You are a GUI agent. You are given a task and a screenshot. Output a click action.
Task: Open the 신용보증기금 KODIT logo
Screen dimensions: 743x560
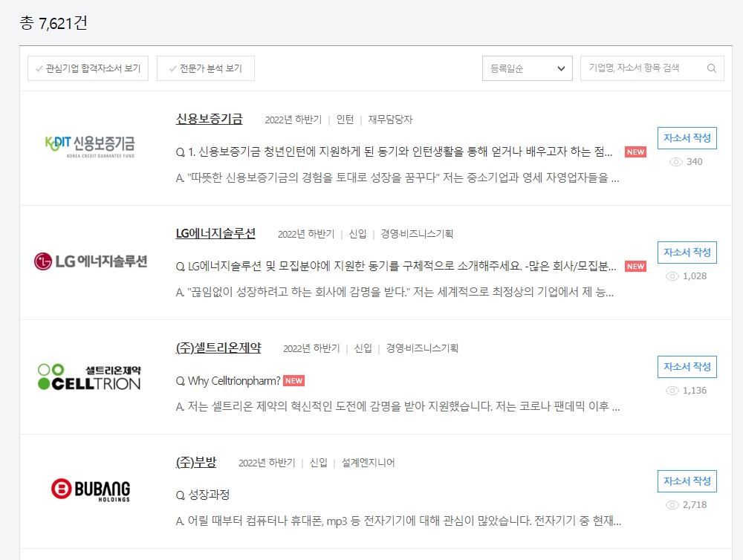[x=90, y=146]
